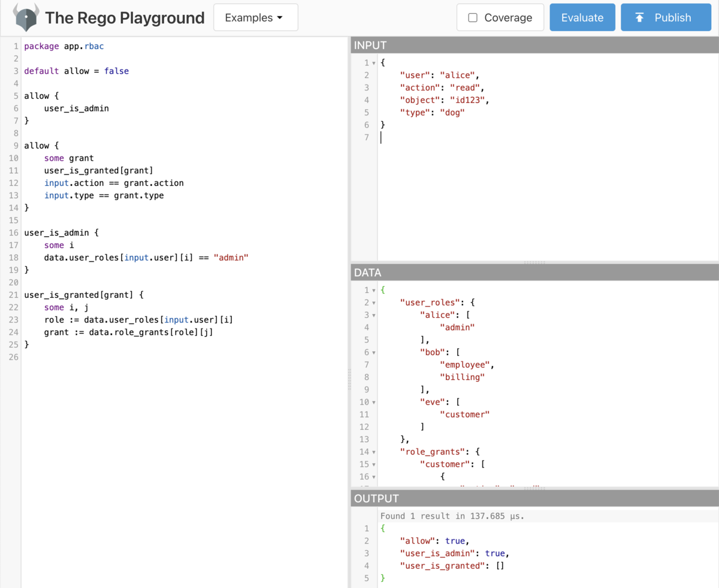
Task: Fold the "bob" array in DATA
Action: pos(374,352)
